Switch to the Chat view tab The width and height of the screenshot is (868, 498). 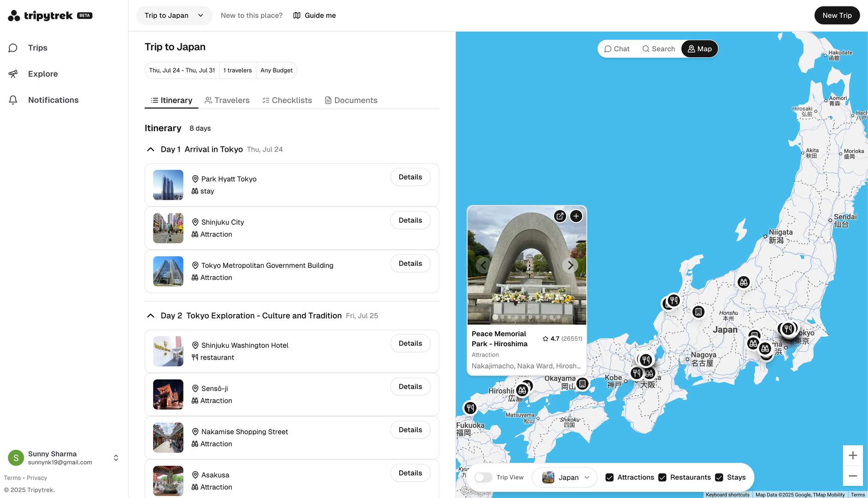click(616, 49)
